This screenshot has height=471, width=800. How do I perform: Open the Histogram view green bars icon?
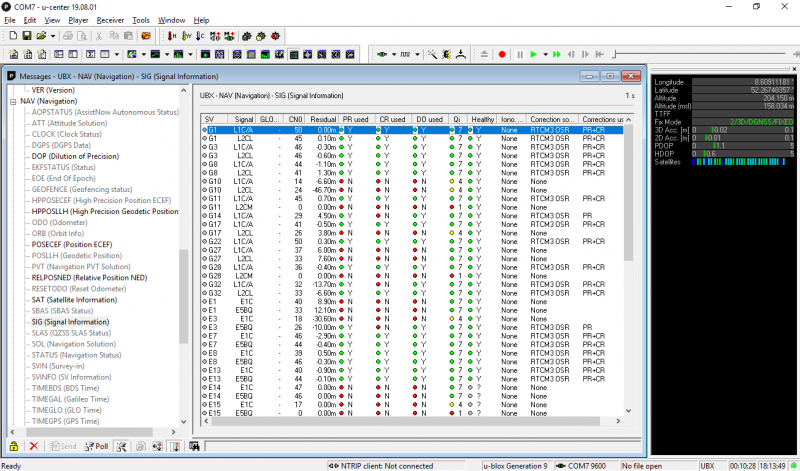tap(179, 54)
